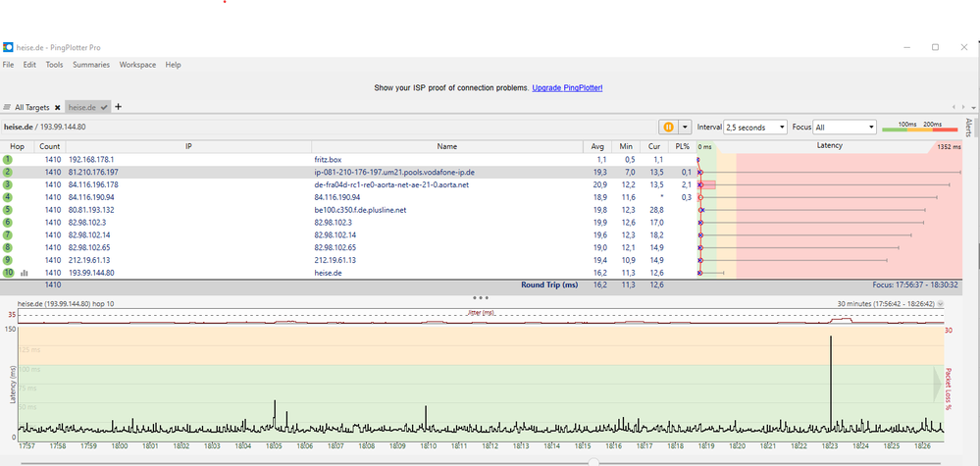
Task: Pause the trace with the orange button
Action: pyautogui.click(x=669, y=127)
